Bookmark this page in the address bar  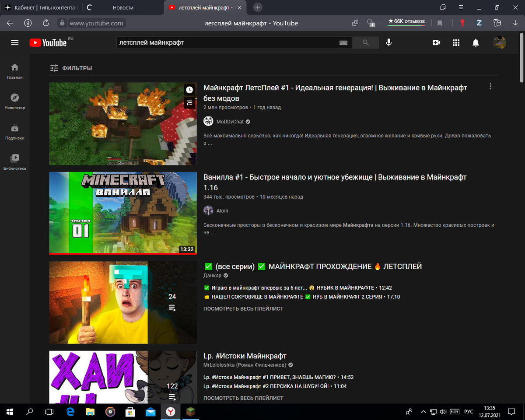point(440,23)
